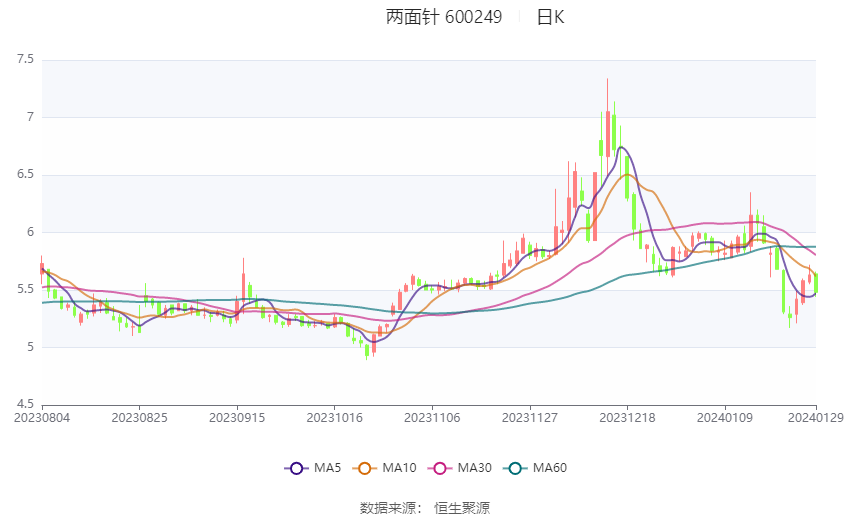Click the 5.5 y-axis value
Screen dimensions: 850x516
pyautogui.click(x=25, y=289)
